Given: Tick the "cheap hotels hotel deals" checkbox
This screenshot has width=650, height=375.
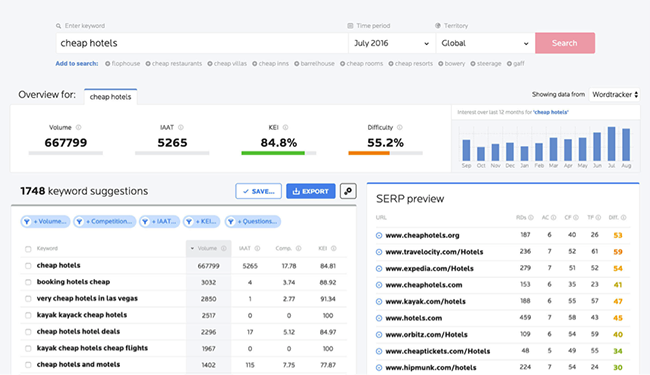Looking at the screenshot, I should (28, 332).
